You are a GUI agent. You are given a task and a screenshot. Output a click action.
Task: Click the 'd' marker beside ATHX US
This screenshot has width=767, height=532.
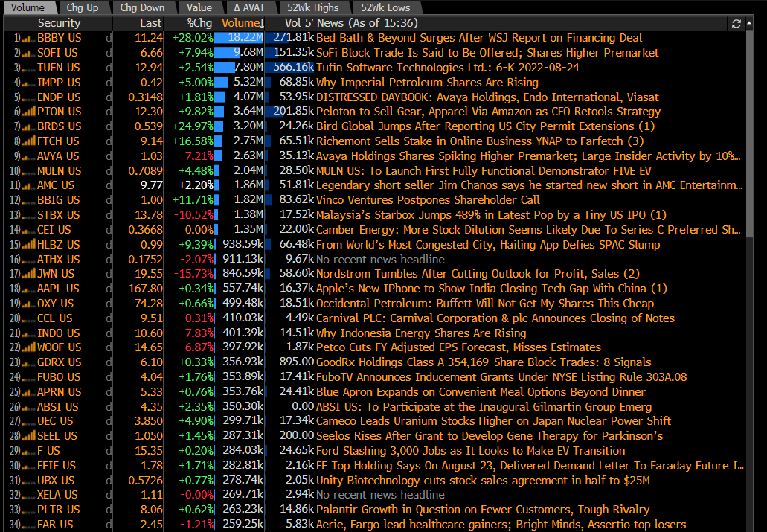coord(109,260)
